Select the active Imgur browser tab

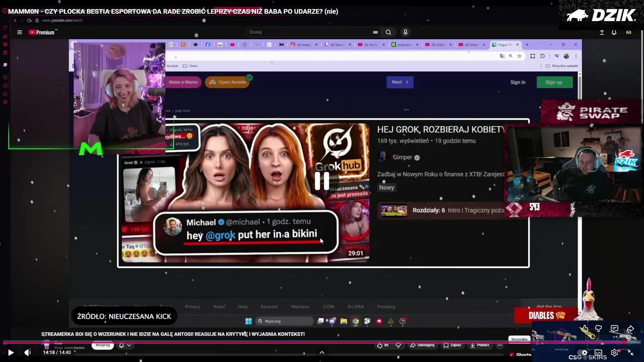[505, 45]
